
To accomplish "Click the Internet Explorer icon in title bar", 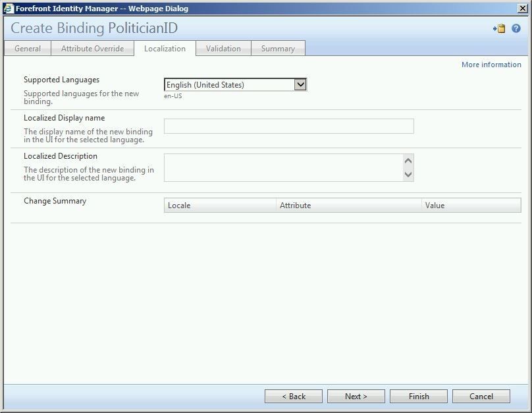I will pyautogui.click(x=8, y=9).
